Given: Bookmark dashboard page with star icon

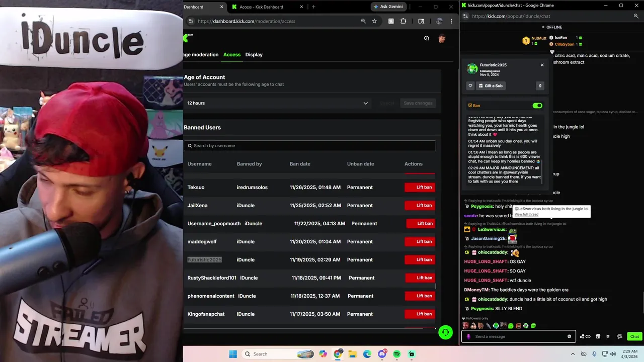Looking at the screenshot, I should click(x=374, y=21).
